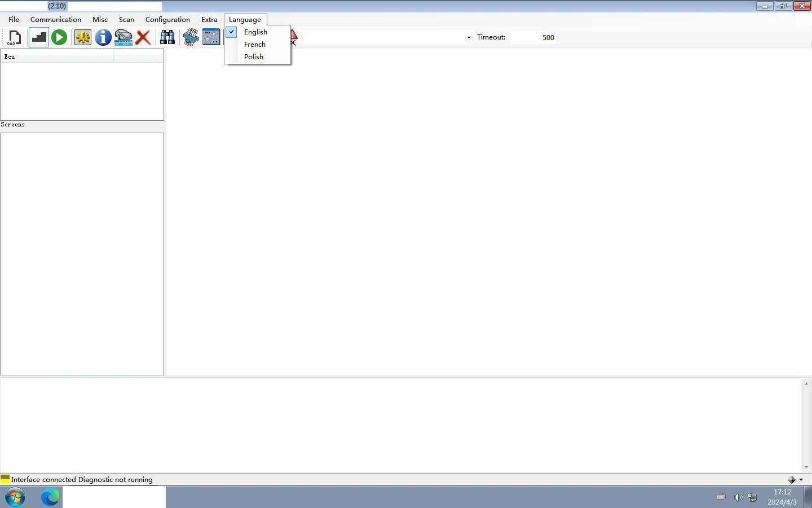Open the status bar dropdown arrow

click(801, 480)
